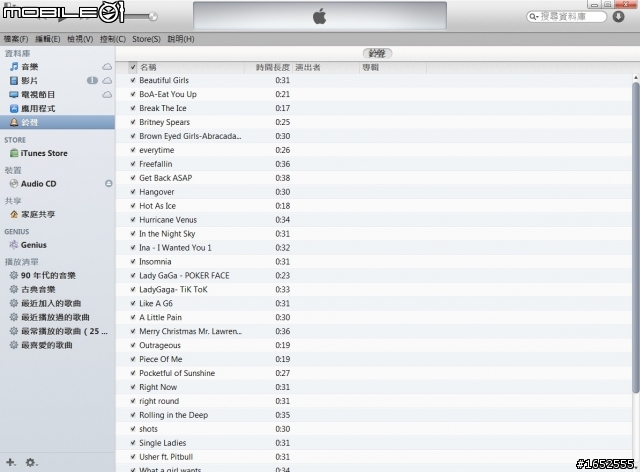
Task: Open the search magnifier dropdown
Action: pyautogui.click(x=533, y=17)
